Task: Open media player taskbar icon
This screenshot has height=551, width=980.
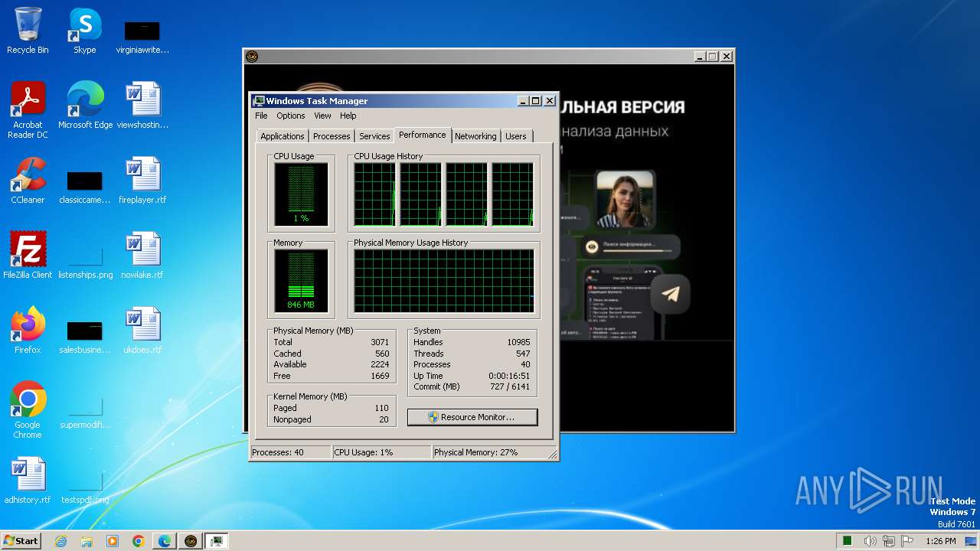Action: (113, 541)
